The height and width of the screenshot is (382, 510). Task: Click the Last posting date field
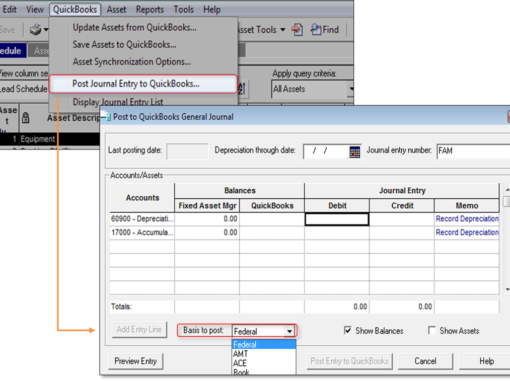coord(187,151)
